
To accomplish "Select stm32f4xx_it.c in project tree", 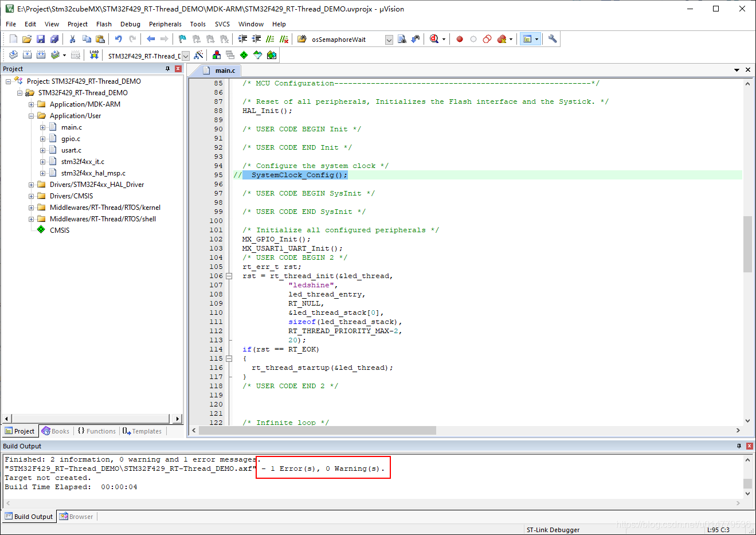I will coord(83,162).
